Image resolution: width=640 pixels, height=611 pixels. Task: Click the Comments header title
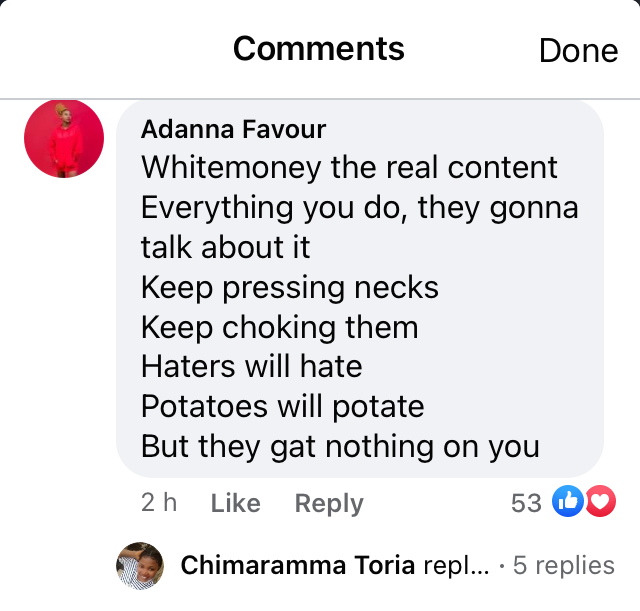pos(319,49)
